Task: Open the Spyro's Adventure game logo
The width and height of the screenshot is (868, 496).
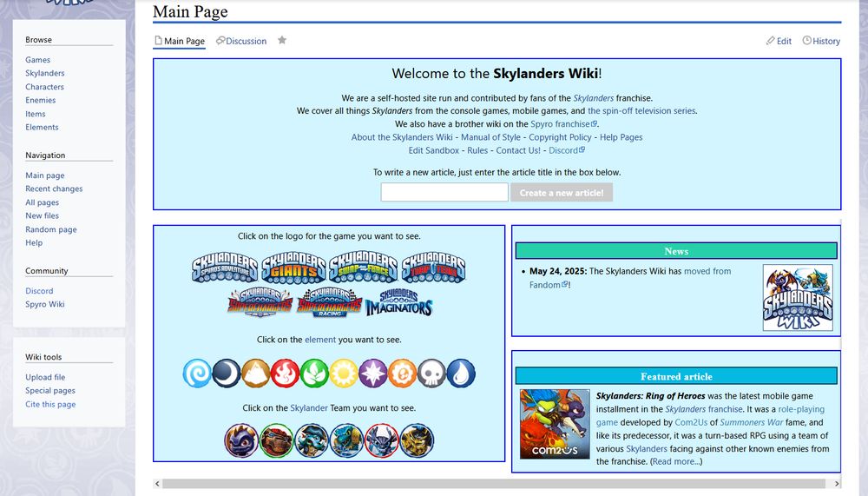Action: coord(225,268)
